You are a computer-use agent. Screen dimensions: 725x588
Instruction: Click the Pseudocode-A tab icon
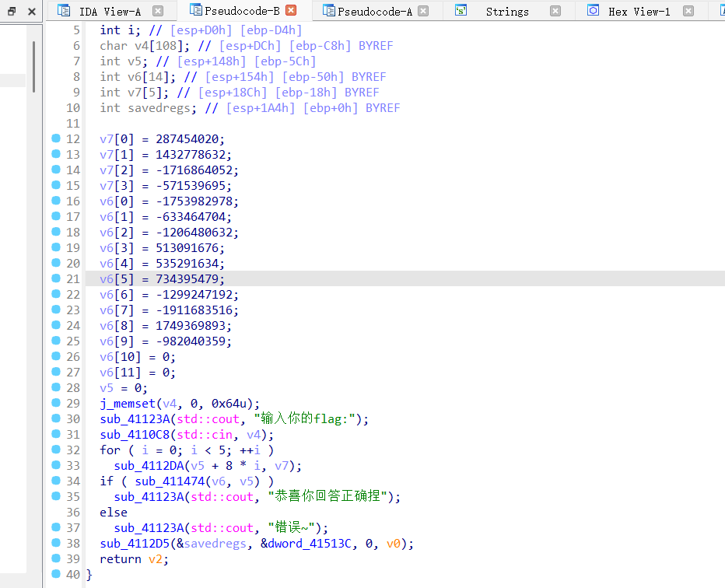click(x=329, y=11)
